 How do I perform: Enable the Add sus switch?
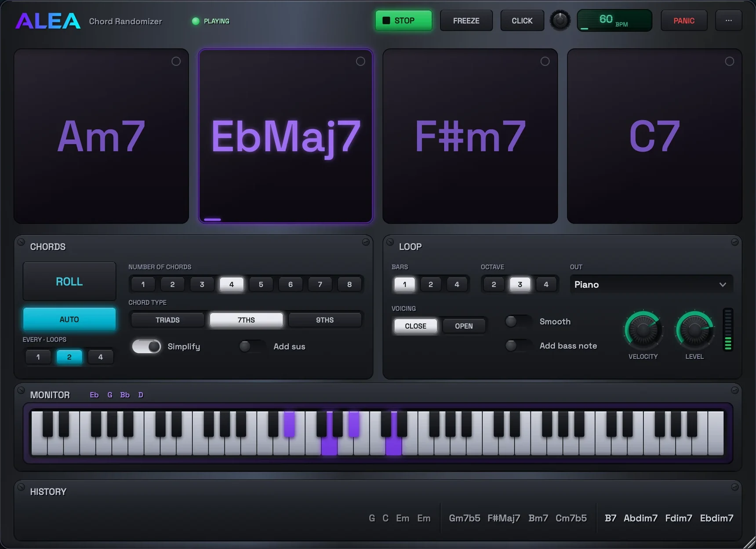pyautogui.click(x=252, y=346)
